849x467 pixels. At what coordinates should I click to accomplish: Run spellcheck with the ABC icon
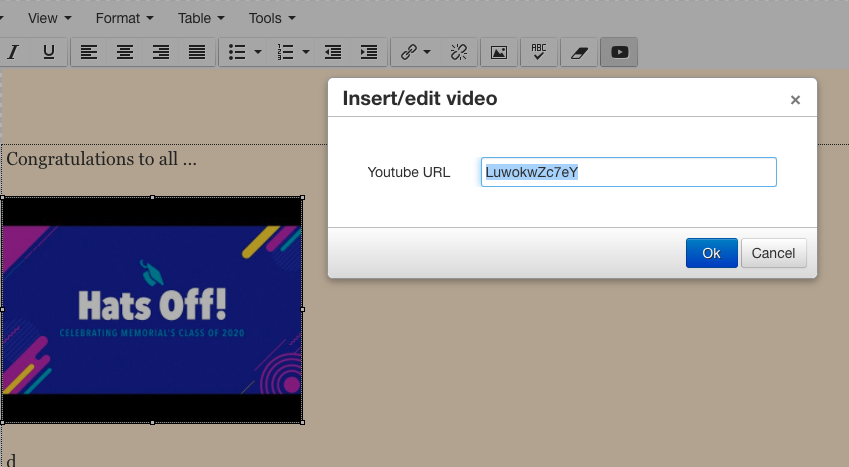[x=539, y=52]
